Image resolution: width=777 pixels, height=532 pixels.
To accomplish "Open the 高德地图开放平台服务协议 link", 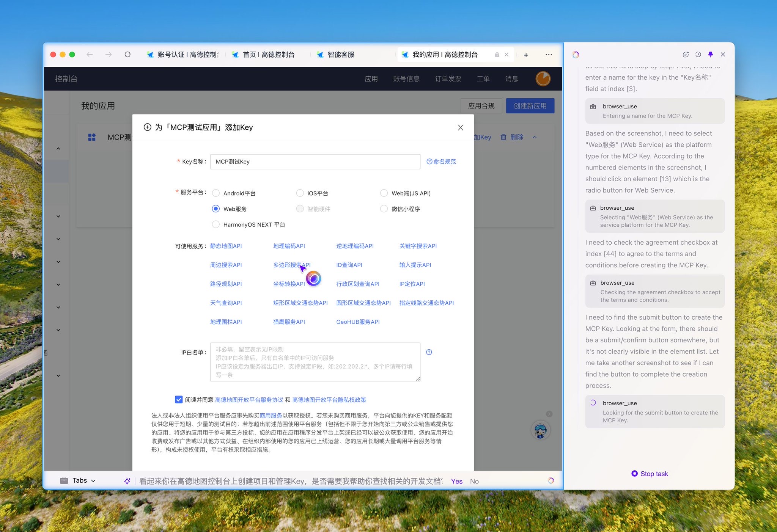I will pos(249,400).
